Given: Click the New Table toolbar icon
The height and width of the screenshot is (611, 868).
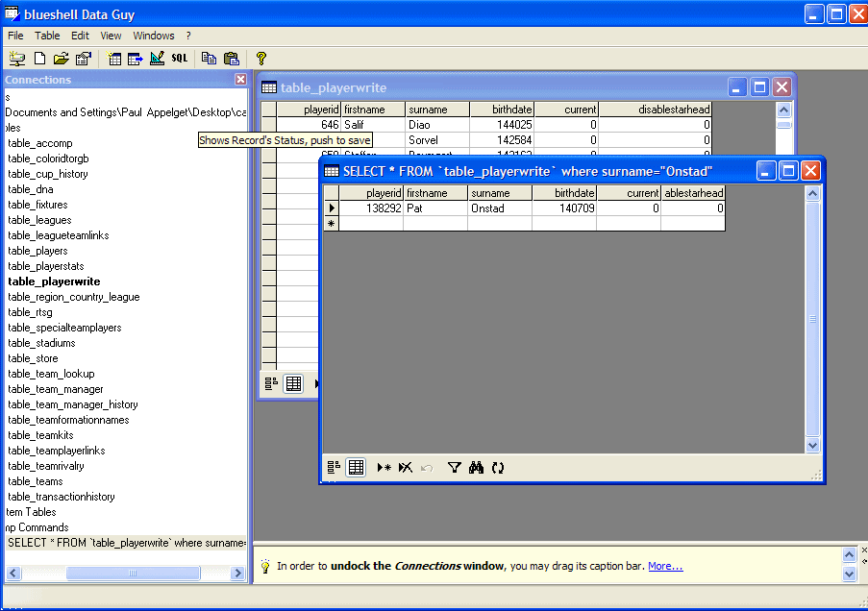Looking at the screenshot, I should (x=114, y=59).
